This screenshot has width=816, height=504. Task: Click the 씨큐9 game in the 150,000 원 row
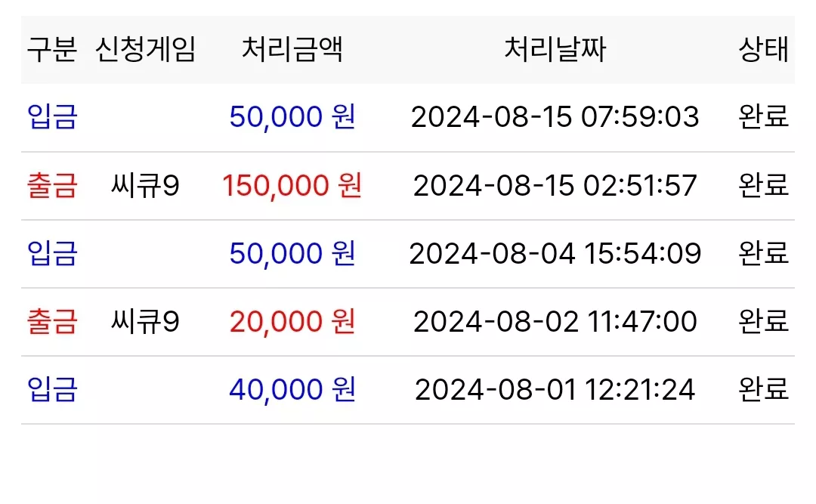pyautogui.click(x=145, y=185)
